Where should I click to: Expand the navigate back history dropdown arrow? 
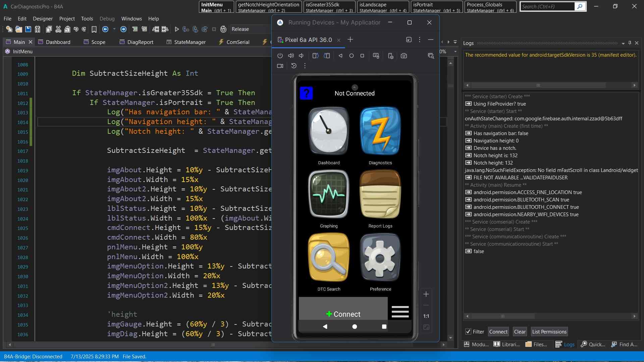[x=114, y=29]
